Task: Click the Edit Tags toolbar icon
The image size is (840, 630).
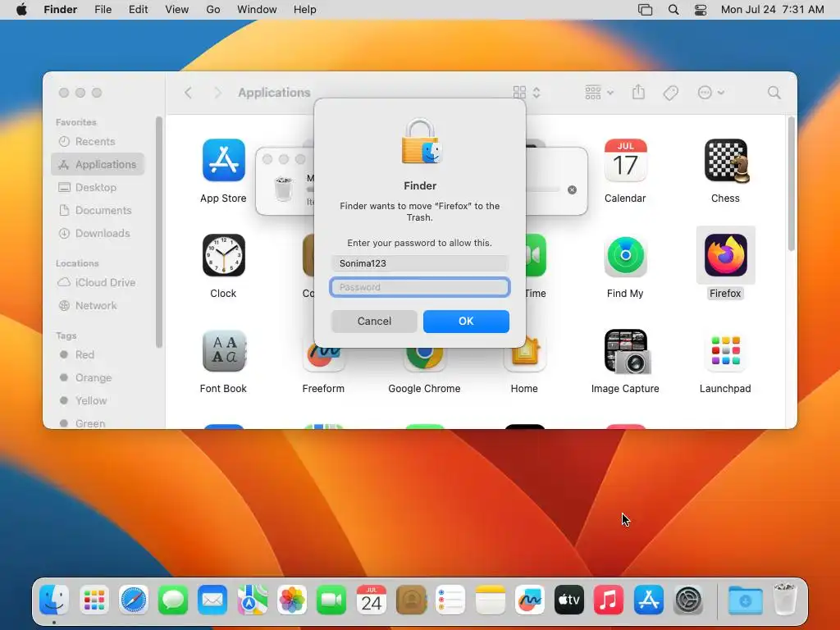Action: [670, 93]
